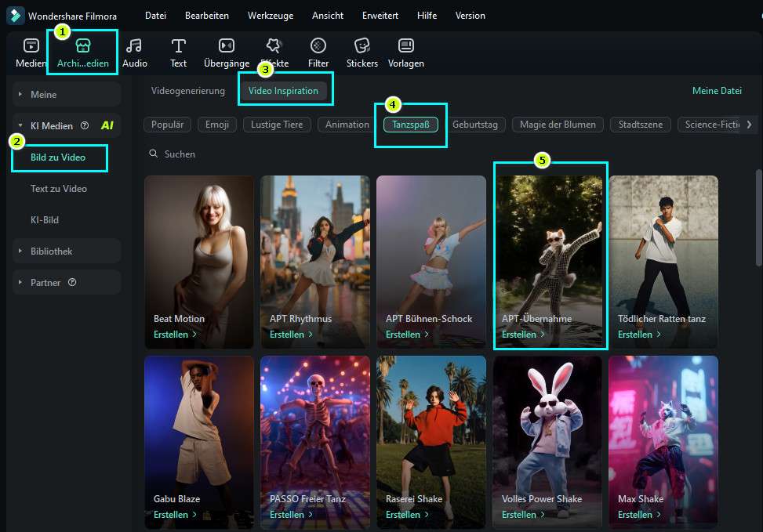Click Erstellen under Tödlicher Ratten tanz
Image resolution: width=763 pixels, height=532 pixels.
click(x=639, y=335)
